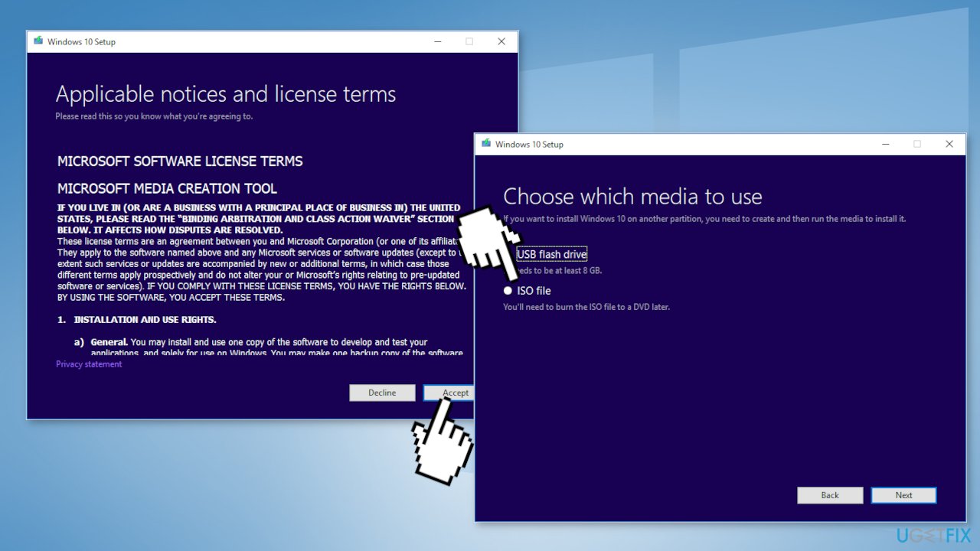This screenshot has height=551, width=980.
Task: Click Decline in the license terms window
Action: click(x=382, y=393)
